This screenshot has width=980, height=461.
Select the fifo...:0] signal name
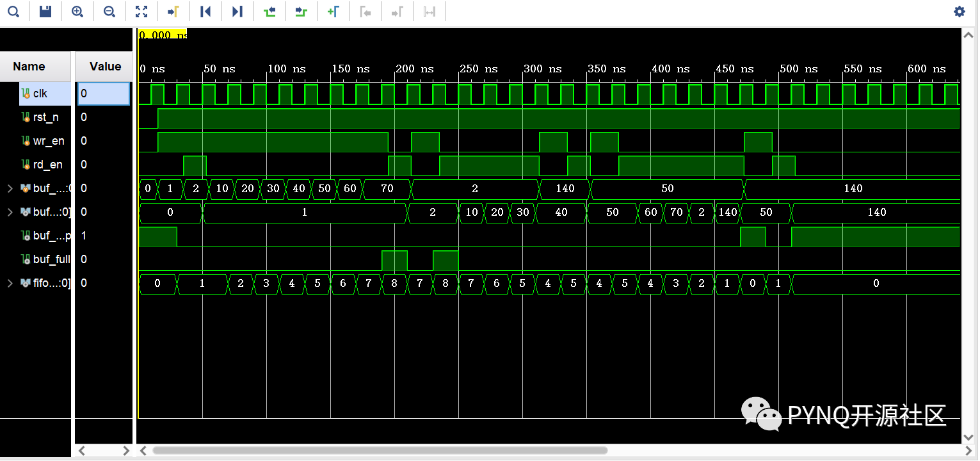click(x=51, y=283)
